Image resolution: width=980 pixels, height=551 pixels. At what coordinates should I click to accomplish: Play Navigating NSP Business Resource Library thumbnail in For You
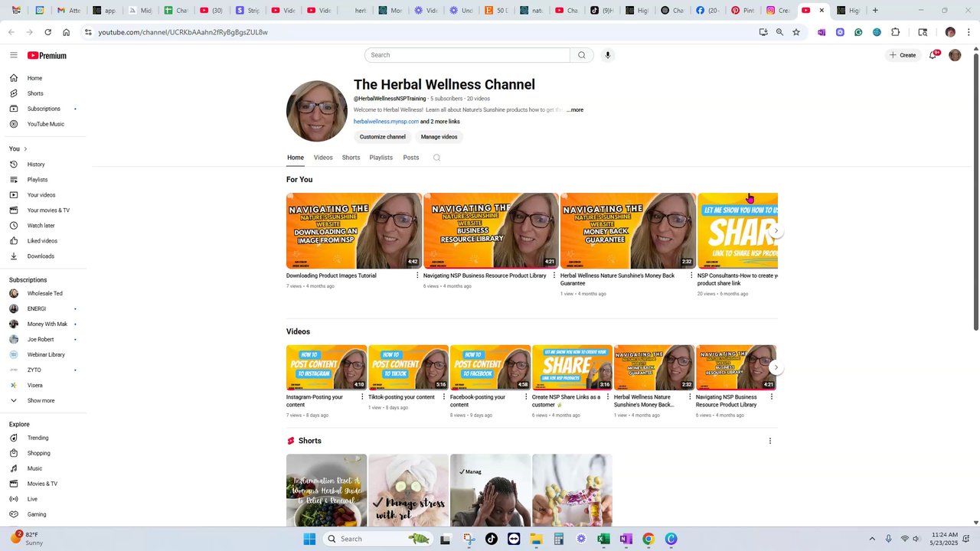[491, 230]
